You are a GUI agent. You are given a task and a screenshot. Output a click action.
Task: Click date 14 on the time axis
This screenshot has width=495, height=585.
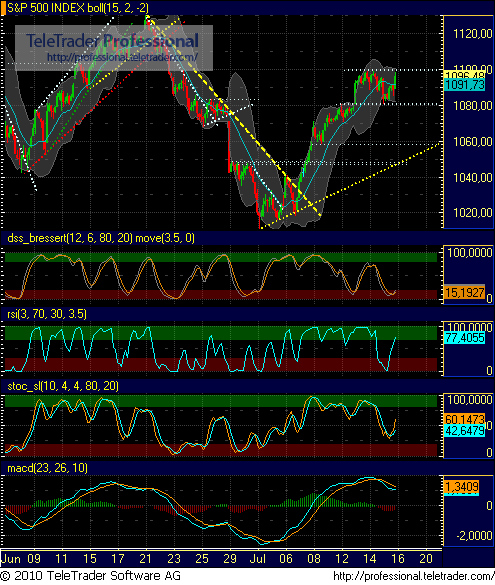[370, 559]
